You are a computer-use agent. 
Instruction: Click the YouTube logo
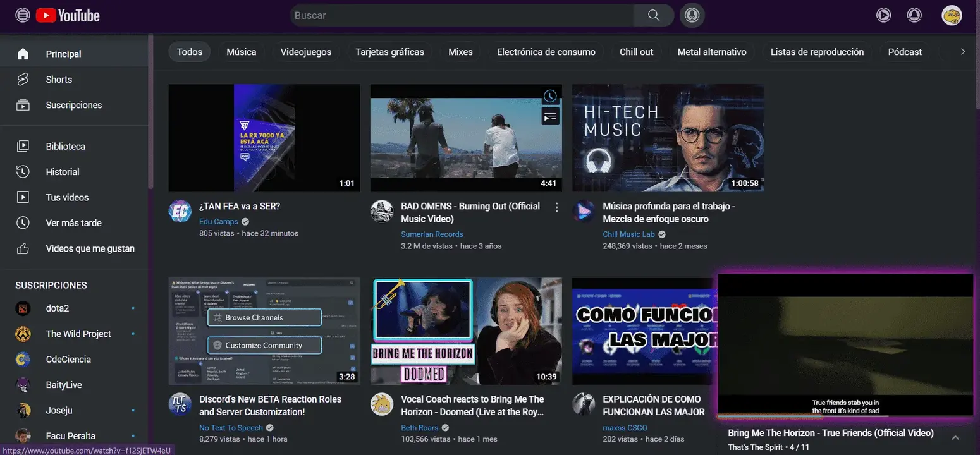click(68, 15)
